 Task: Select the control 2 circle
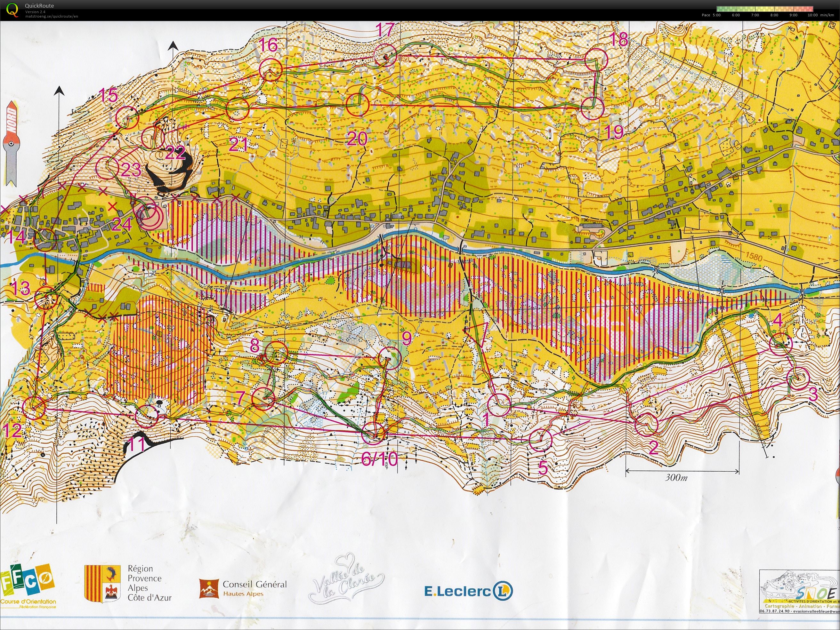pos(646,424)
